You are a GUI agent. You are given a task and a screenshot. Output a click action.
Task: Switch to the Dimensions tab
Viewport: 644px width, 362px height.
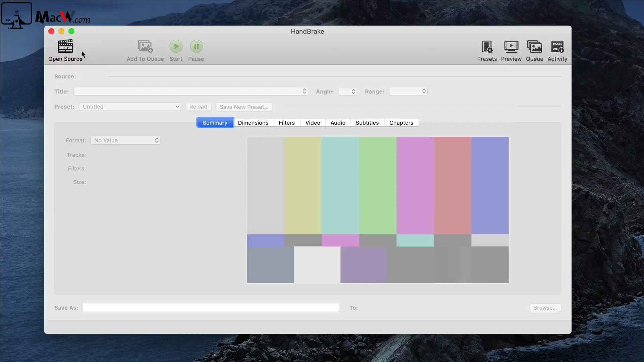(253, 123)
